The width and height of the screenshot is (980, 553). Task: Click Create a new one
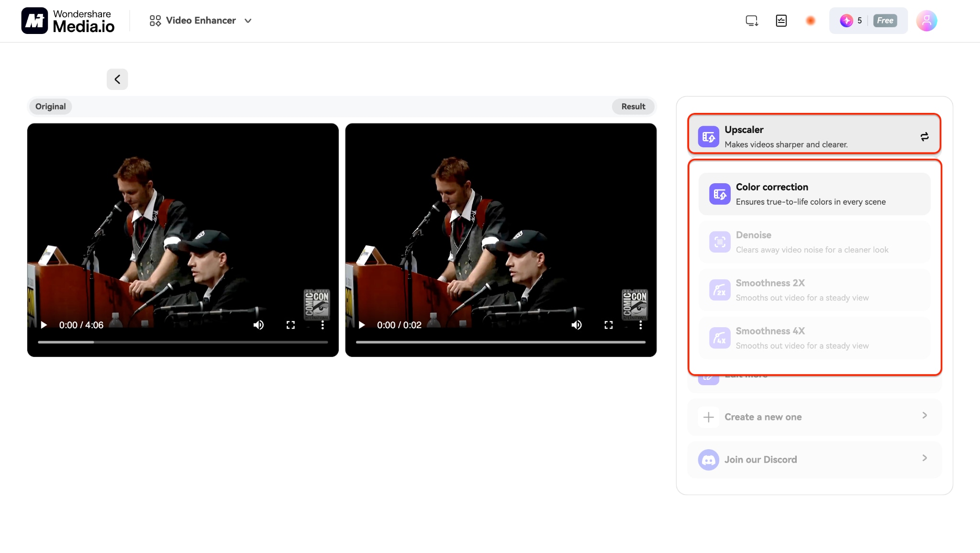click(x=814, y=417)
